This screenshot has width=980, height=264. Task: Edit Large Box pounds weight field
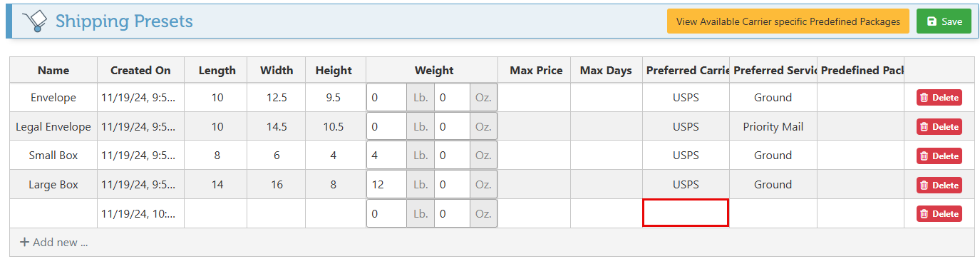(386, 185)
